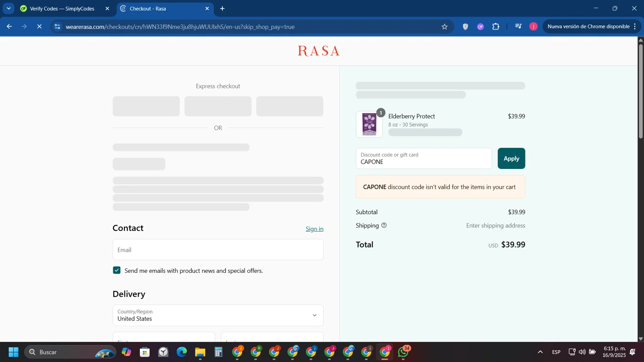The image size is (644, 362).
Task: Open the volume control in the system tray
Action: (582, 352)
